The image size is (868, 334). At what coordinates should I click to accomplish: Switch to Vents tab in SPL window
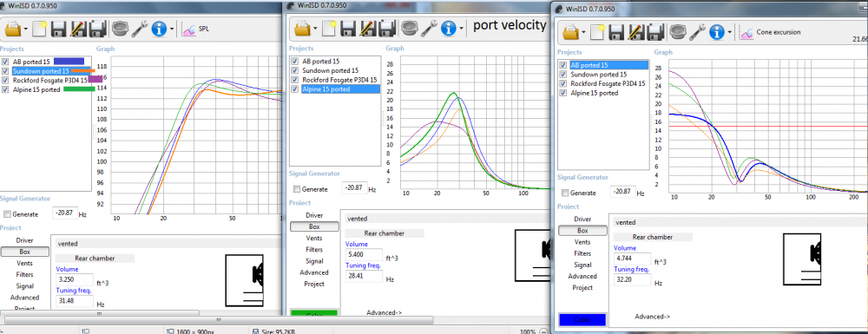click(x=24, y=263)
